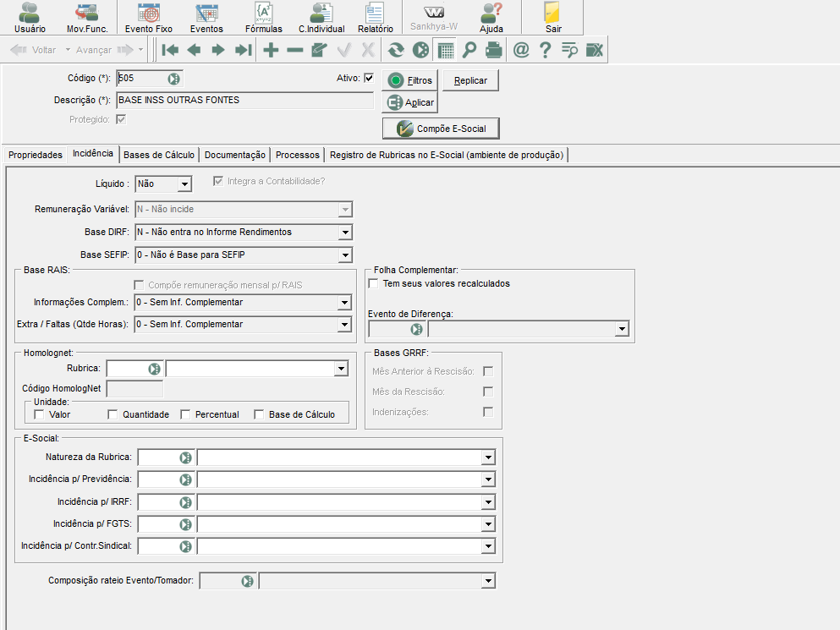Toggle 'Mês Anterior à Rescisão' checkbox

[x=488, y=371]
